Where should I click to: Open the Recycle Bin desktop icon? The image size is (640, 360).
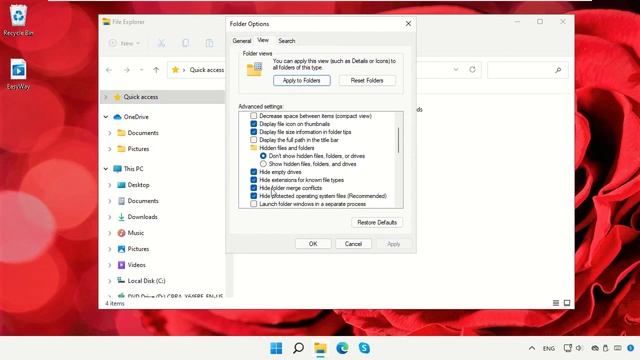[x=18, y=20]
